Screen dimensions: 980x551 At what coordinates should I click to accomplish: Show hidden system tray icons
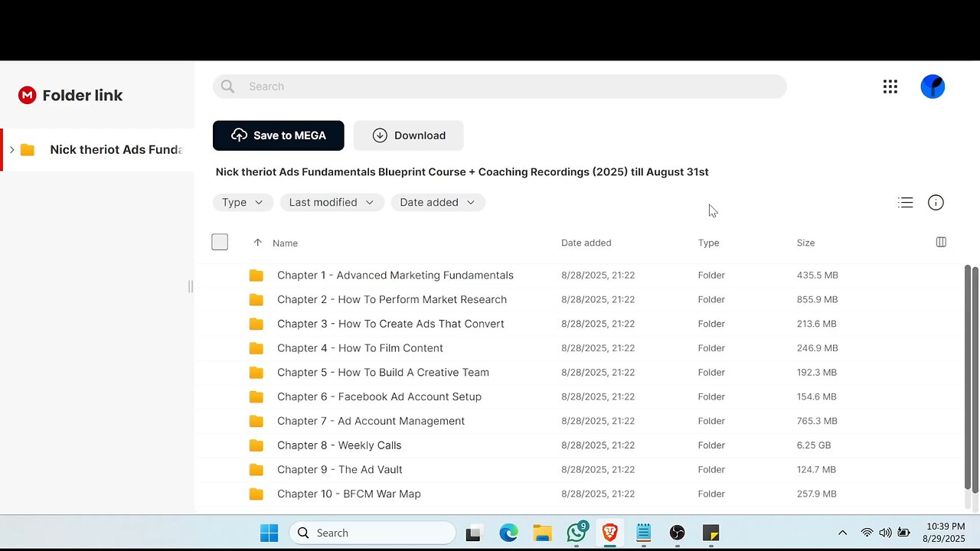(x=842, y=533)
